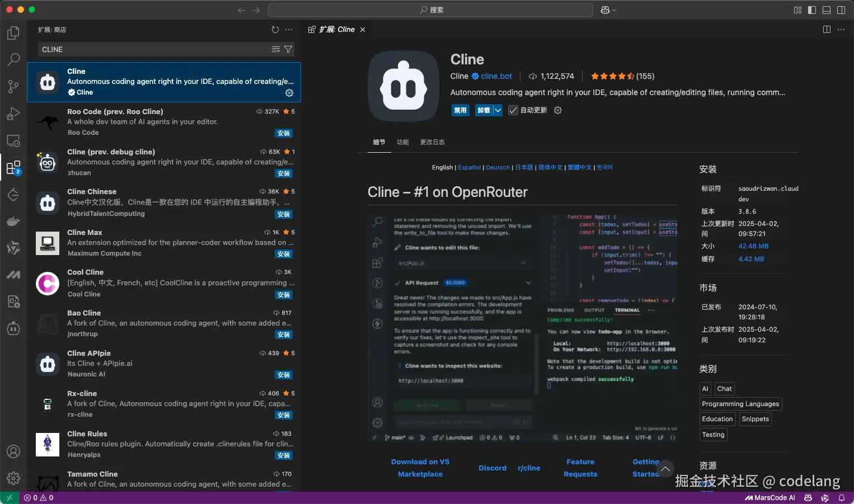854x504 pixels.
Task: Open the cline.bot publisher link
Action: point(496,76)
